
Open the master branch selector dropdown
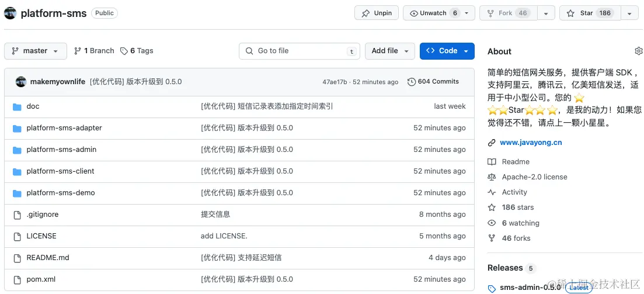[36, 51]
